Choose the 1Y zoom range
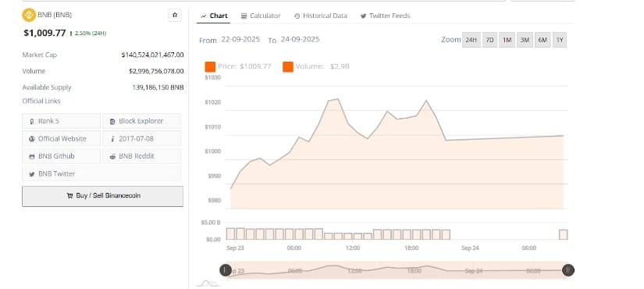The width and height of the screenshot is (644, 289). [x=560, y=40]
